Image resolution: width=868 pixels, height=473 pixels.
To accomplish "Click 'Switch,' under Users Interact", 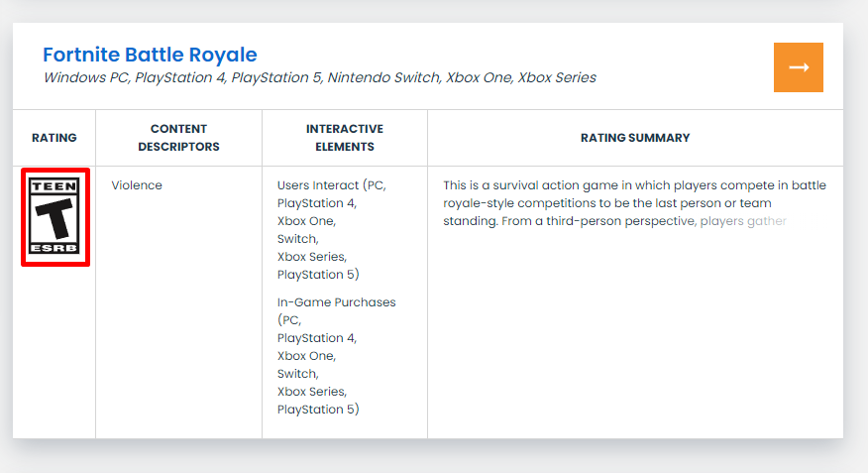I will [x=297, y=239].
